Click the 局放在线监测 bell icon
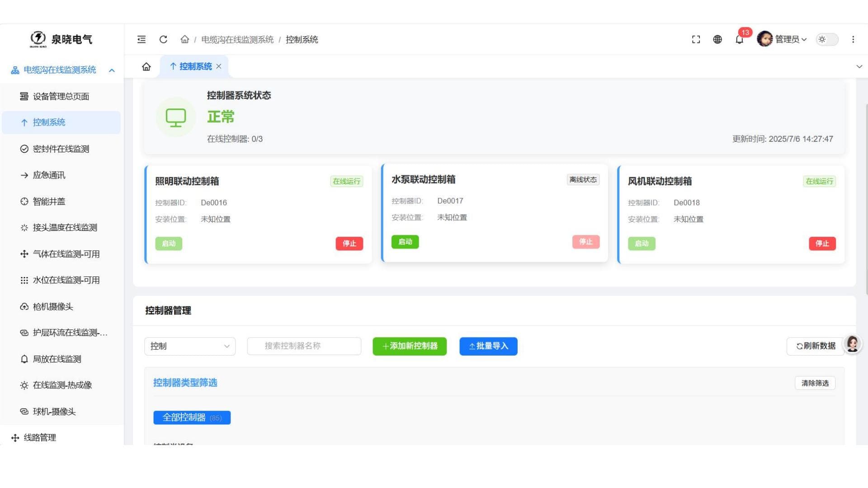Image resolution: width=868 pixels, height=488 pixels. coord(24,359)
